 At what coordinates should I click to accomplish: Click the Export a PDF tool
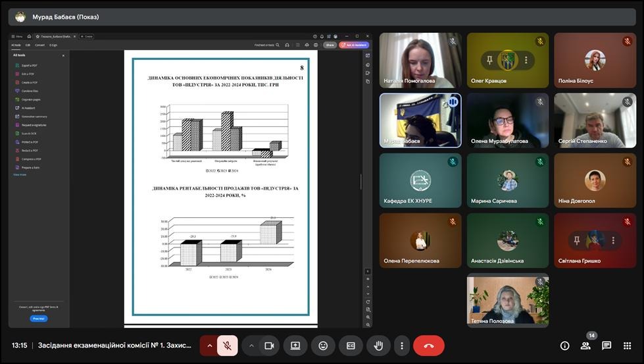(29, 66)
